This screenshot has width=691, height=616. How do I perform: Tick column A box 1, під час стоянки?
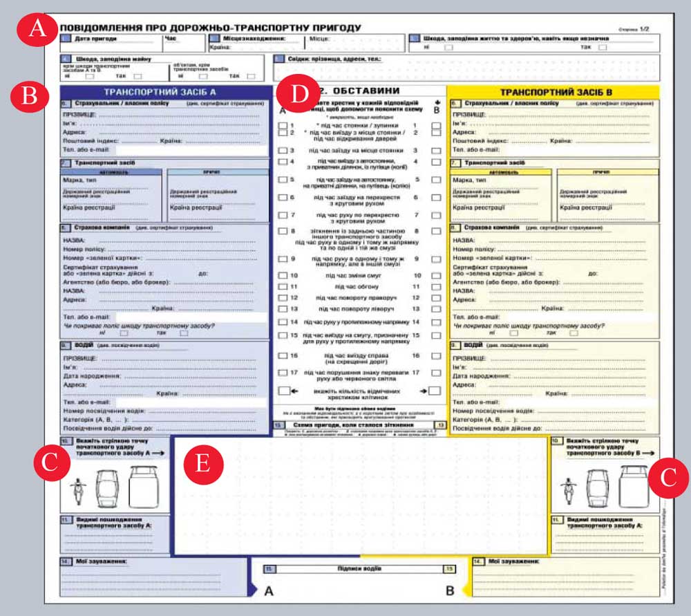pos(283,126)
